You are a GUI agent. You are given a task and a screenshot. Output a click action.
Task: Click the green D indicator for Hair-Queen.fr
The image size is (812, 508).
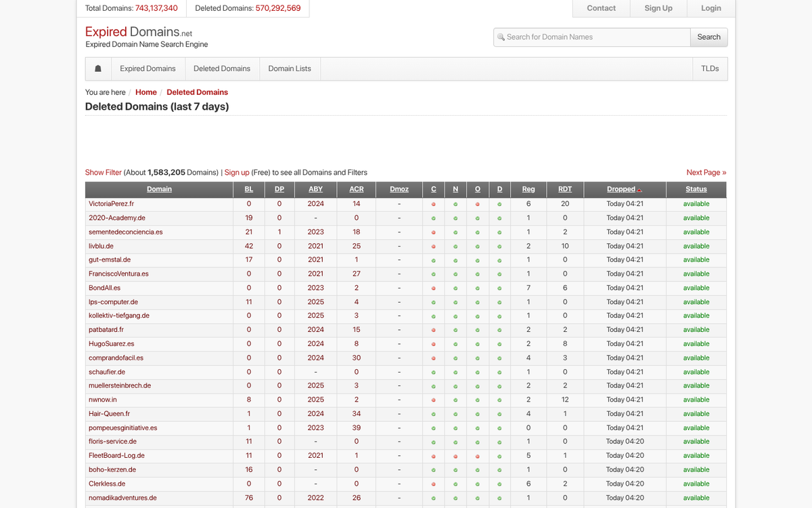499,414
